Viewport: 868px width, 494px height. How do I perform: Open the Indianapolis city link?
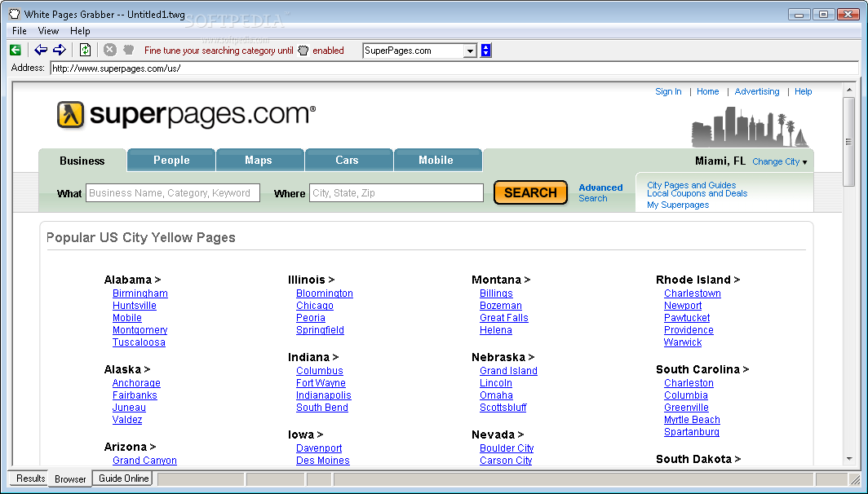coord(323,395)
